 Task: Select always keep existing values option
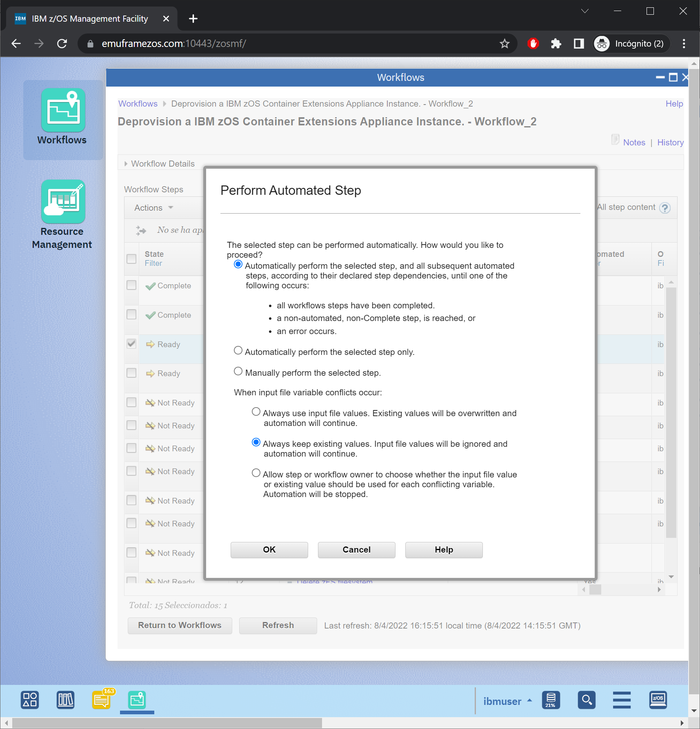click(256, 443)
